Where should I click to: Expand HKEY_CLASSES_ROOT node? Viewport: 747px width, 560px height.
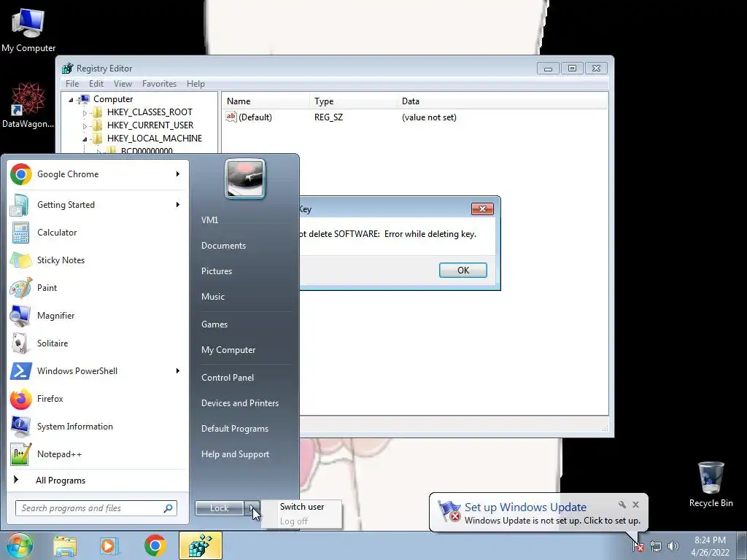click(x=85, y=113)
